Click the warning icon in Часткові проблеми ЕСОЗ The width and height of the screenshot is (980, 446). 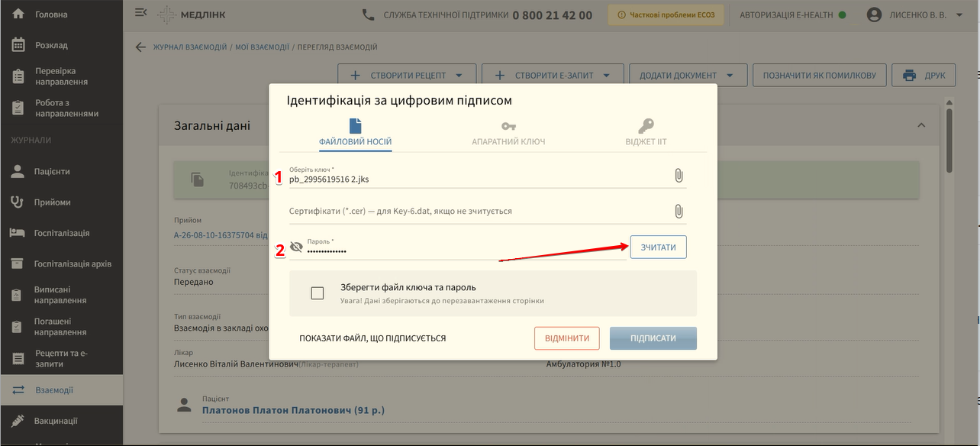coord(621,15)
